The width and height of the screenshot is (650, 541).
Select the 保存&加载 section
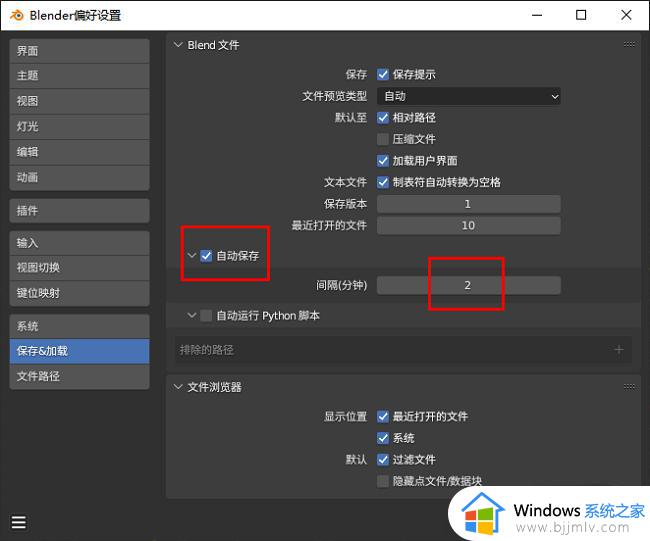(79, 351)
